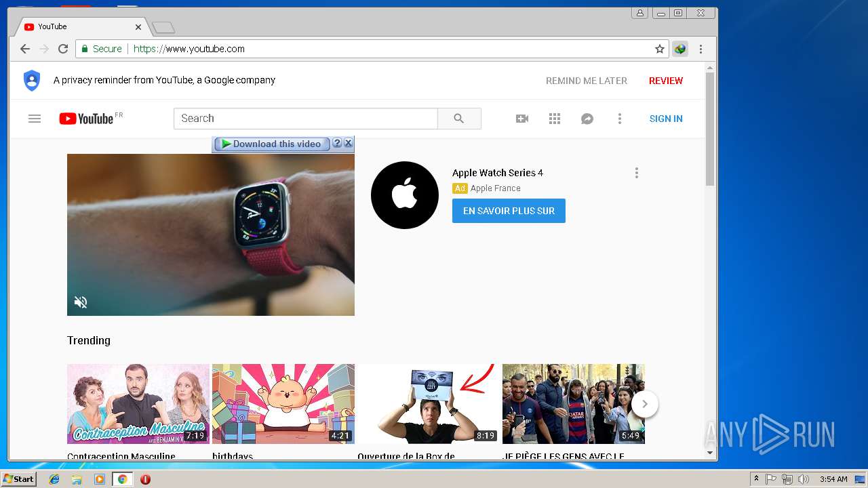This screenshot has width=868, height=488.
Task: Click REMIND ME LATER
Action: click(x=587, y=81)
